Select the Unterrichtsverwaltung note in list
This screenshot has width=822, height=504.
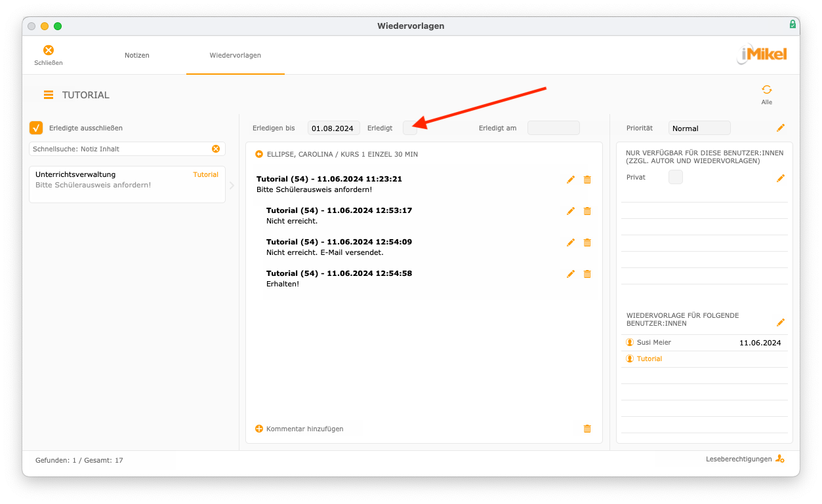(127, 184)
